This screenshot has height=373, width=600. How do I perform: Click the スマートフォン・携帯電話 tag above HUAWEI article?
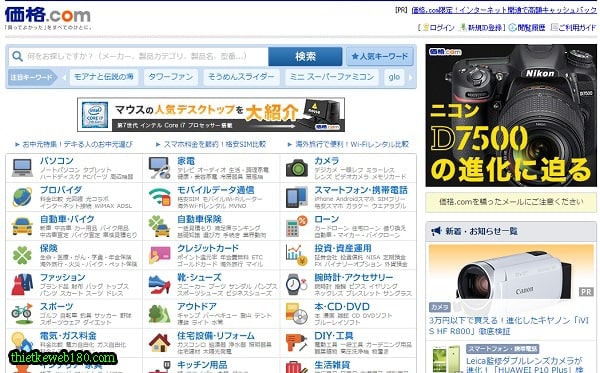[502, 349]
